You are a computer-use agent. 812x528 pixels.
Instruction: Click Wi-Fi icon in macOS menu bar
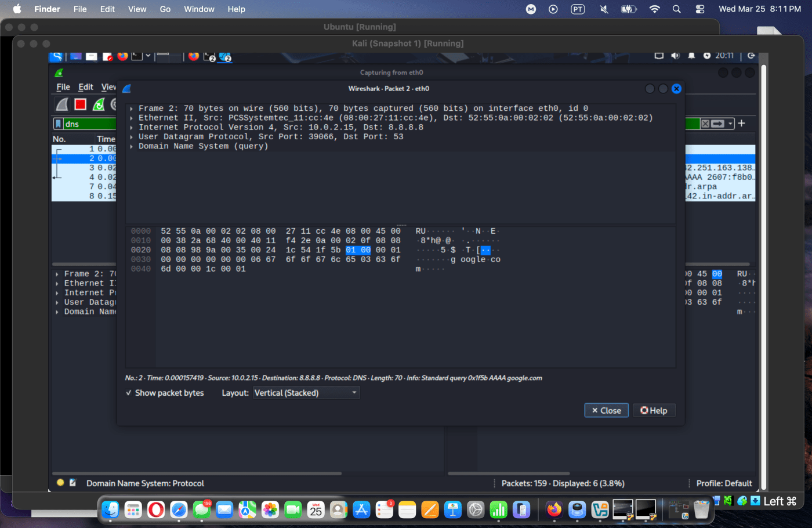coord(654,9)
